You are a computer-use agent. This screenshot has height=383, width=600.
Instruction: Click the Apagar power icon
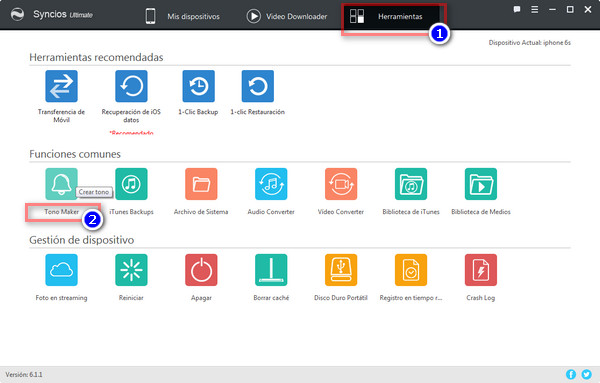201,270
